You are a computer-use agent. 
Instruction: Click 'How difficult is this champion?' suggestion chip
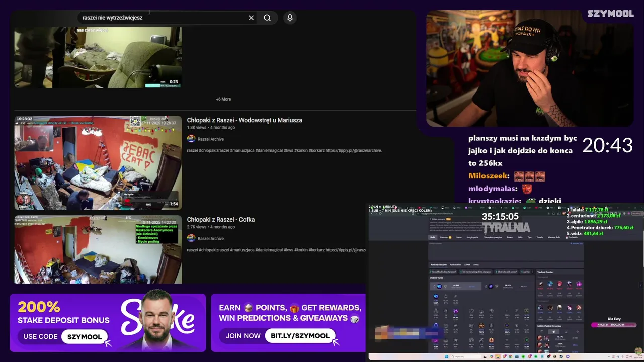(443, 271)
